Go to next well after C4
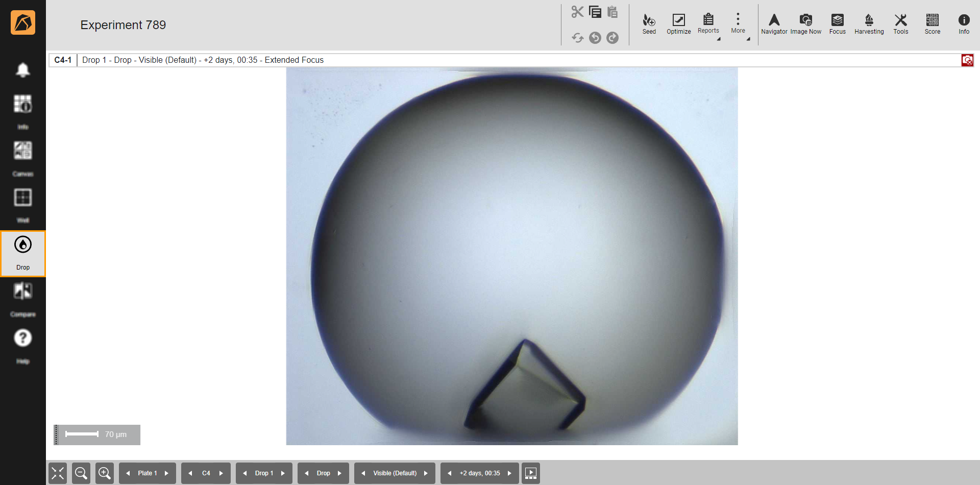 pyautogui.click(x=221, y=473)
